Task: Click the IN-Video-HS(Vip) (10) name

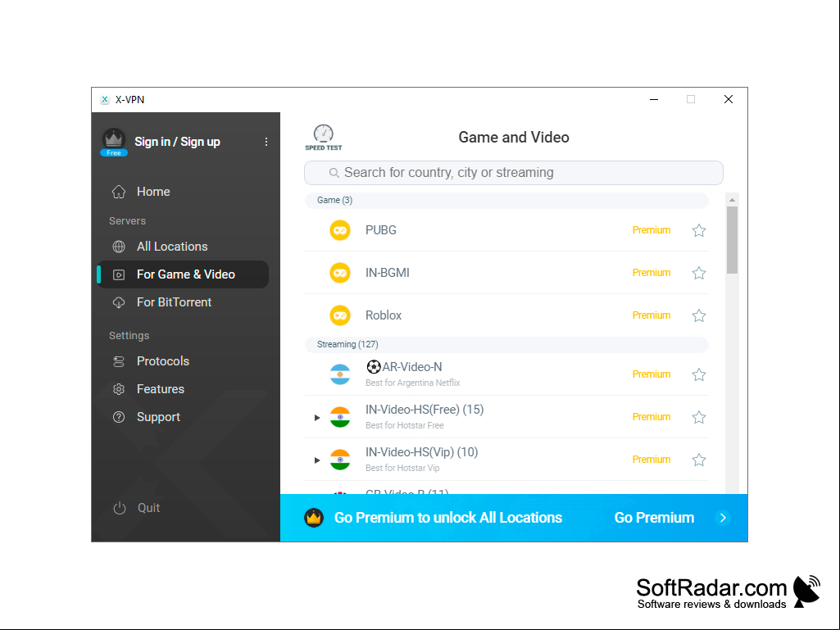Action: (x=421, y=453)
